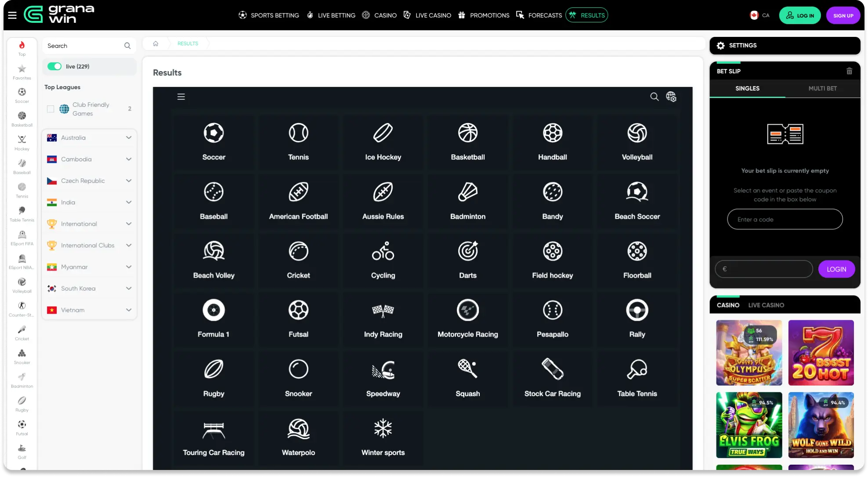Click the bet slip trash icon
This screenshot has width=868, height=477.
tap(849, 71)
